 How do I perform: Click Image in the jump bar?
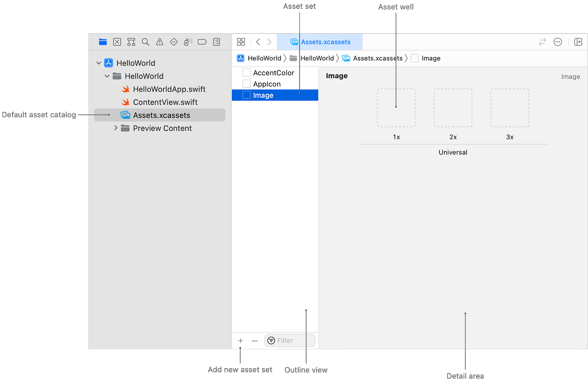425,58
